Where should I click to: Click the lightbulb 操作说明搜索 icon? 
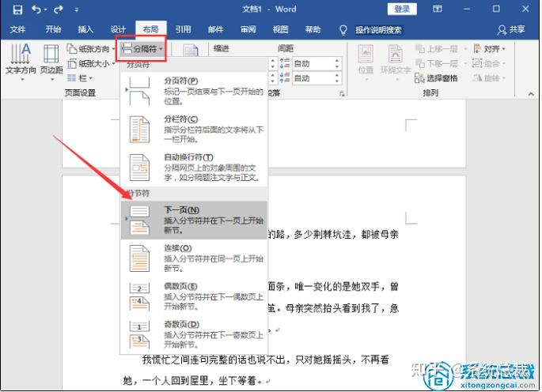tap(343, 30)
